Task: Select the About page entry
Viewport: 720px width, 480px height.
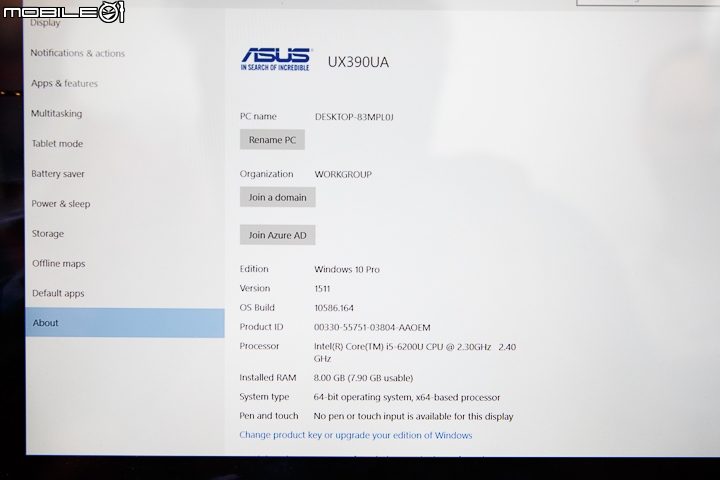Action: [125, 323]
